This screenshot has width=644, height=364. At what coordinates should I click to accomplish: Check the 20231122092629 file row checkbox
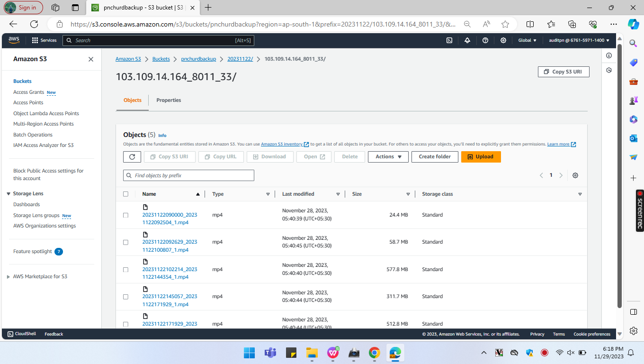[x=125, y=242]
